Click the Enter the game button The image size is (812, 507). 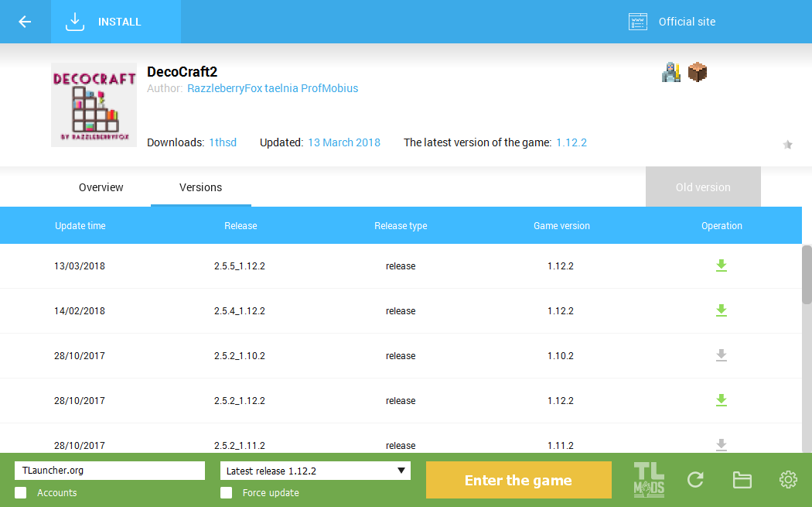[518, 480]
